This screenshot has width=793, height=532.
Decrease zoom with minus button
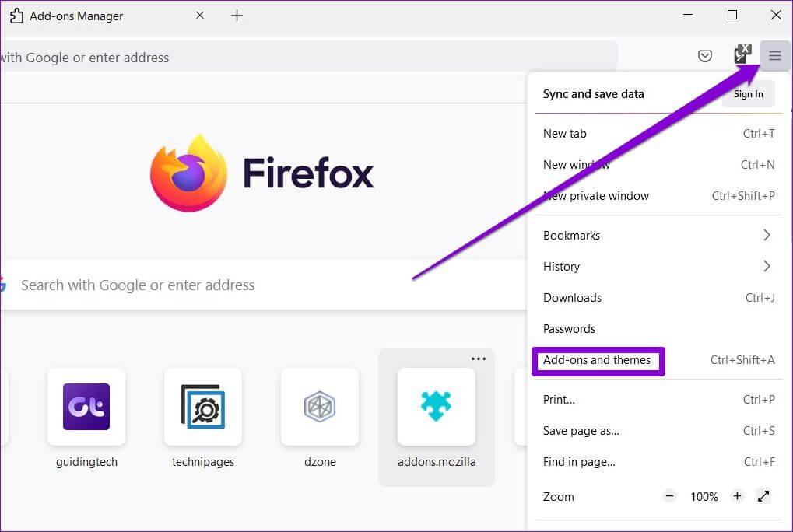pyautogui.click(x=669, y=496)
